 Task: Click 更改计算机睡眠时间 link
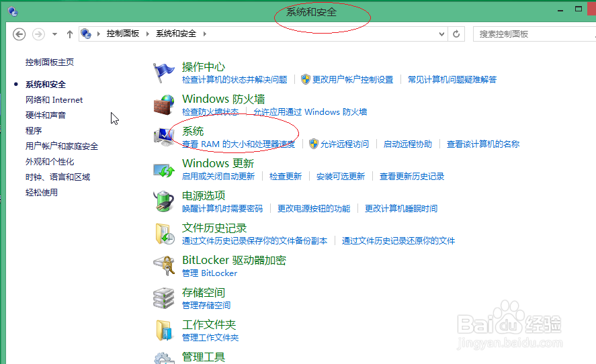click(x=401, y=209)
